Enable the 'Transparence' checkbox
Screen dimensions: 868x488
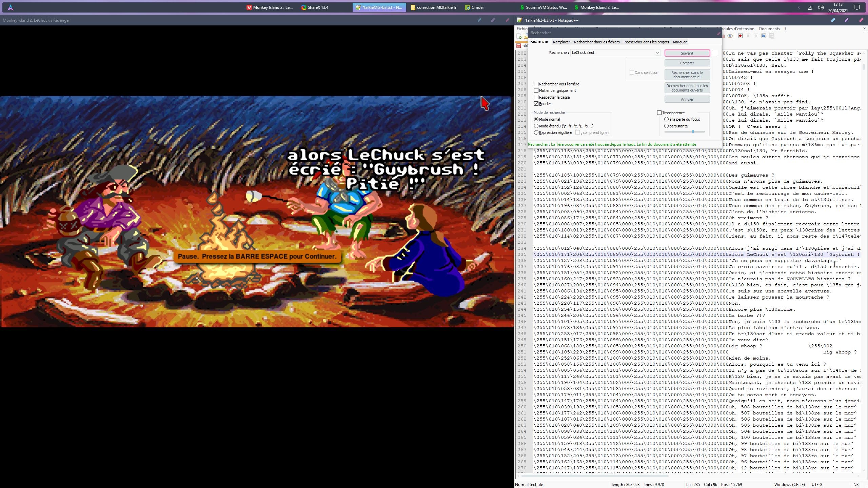click(x=659, y=113)
